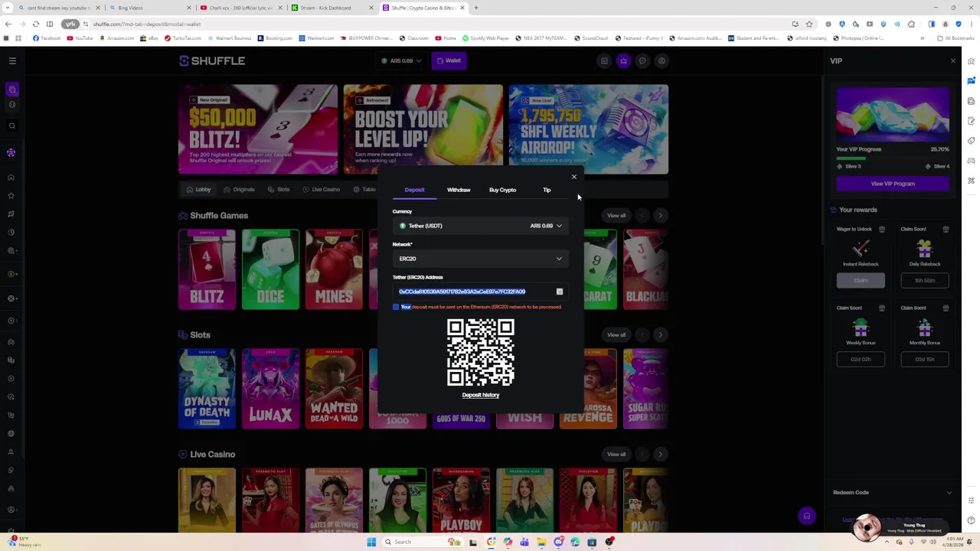Switch to the Withdraw tab
980x551 pixels.
point(459,190)
